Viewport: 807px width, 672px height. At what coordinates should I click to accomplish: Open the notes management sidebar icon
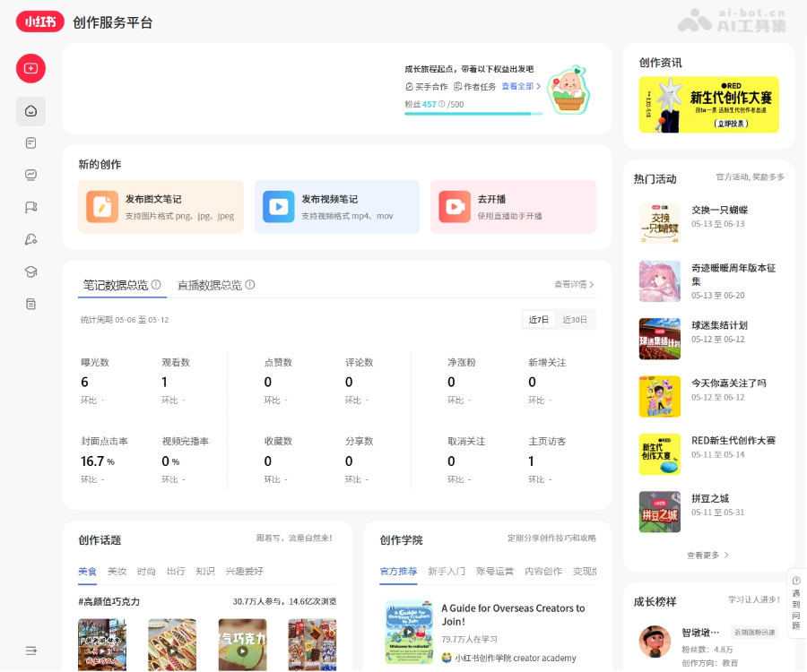click(x=30, y=143)
